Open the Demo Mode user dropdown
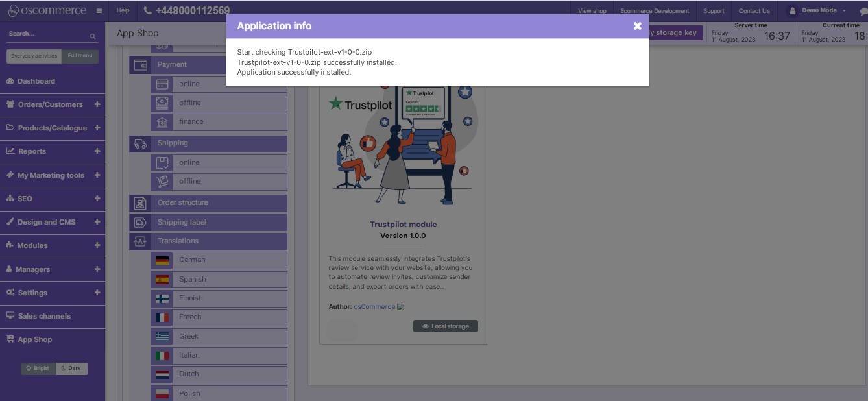The height and width of the screenshot is (401, 868). [x=817, y=11]
